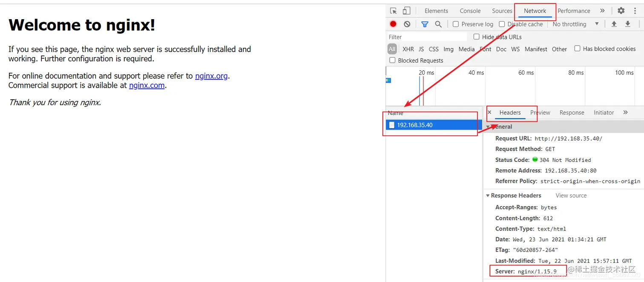The width and height of the screenshot is (644, 282).
Task: Click the export HAR download arrow icon
Action: coord(627,24)
